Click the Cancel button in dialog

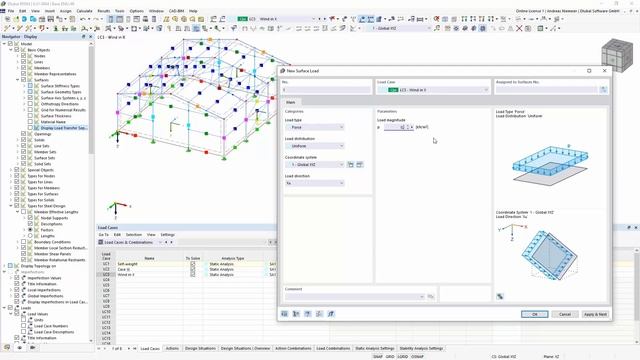coord(565,314)
